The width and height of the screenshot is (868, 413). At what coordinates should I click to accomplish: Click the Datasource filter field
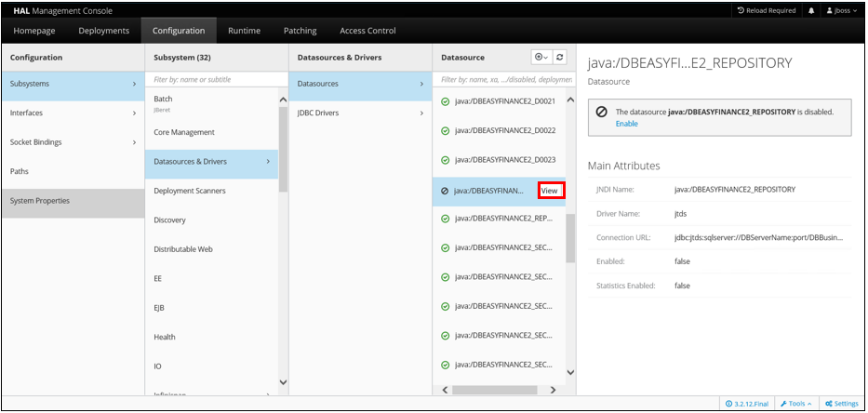click(503, 80)
